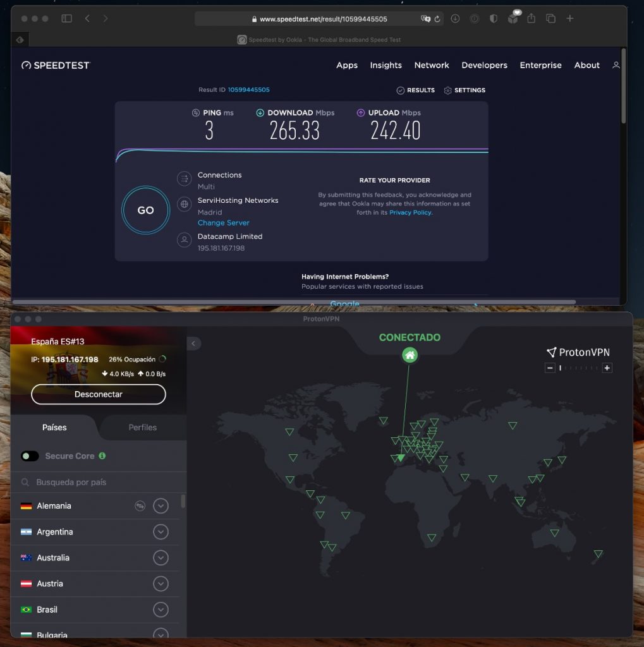Open the About nav item
Viewport: 644px width, 647px height.
click(x=586, y=65)
